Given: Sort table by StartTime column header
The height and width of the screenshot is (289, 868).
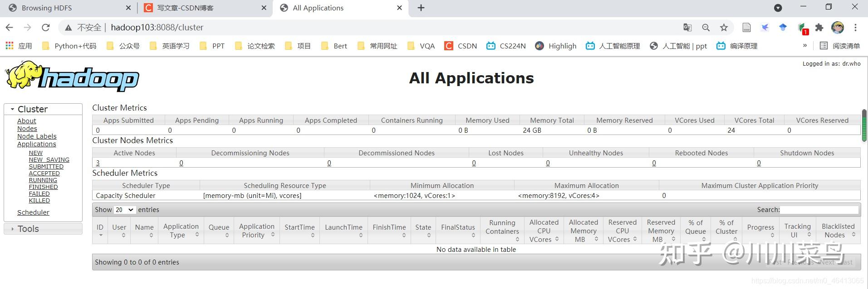Looking at the screenshot, I should click(x=299, y=227).
